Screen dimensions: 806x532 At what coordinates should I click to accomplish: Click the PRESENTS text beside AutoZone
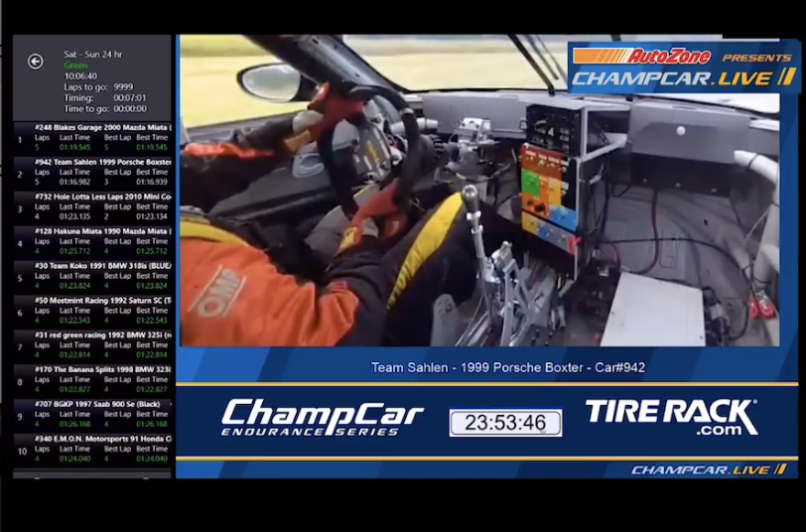(756, 59)
